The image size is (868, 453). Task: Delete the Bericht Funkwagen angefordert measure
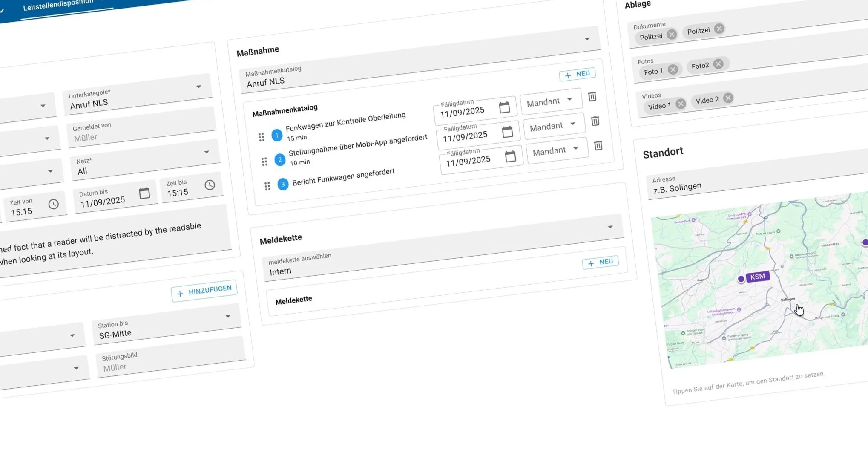pos(598,145)
